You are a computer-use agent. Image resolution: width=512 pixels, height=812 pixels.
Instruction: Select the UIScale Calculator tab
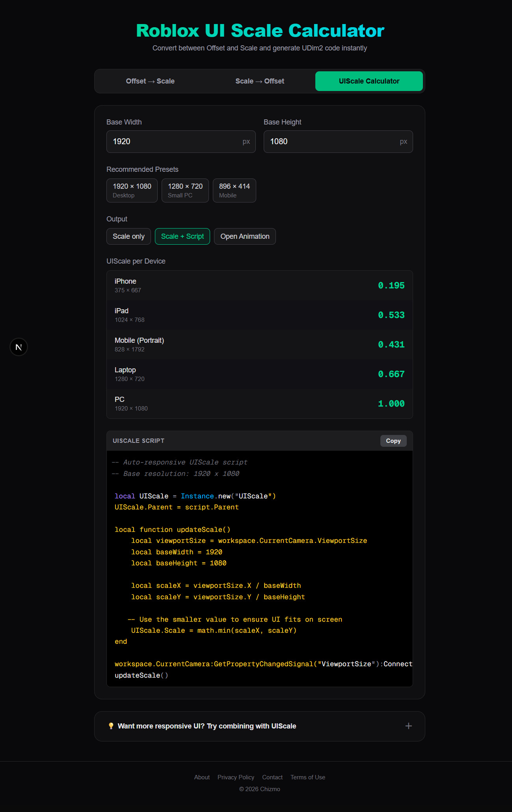tap(369, 81)
